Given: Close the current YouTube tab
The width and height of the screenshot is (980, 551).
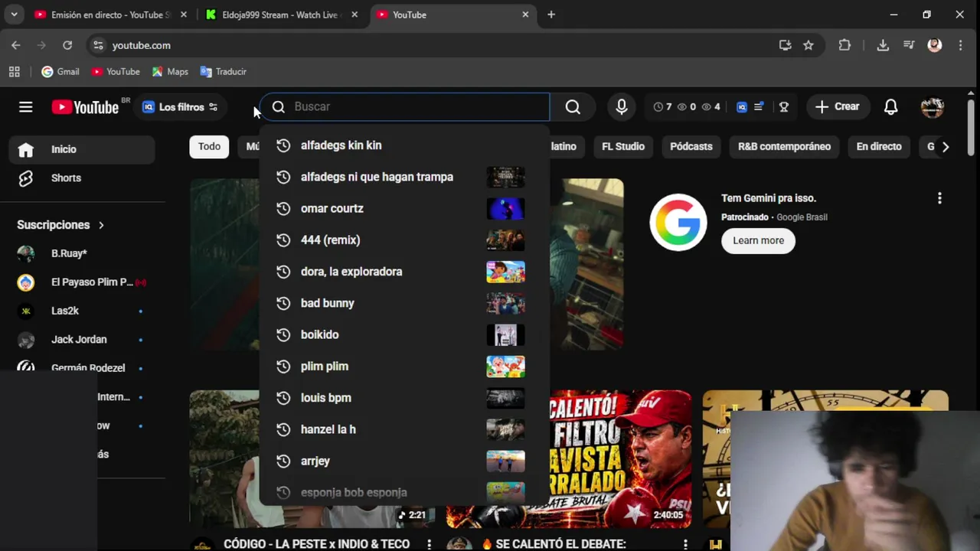Looking at the screenshot, I should [525, 15].
